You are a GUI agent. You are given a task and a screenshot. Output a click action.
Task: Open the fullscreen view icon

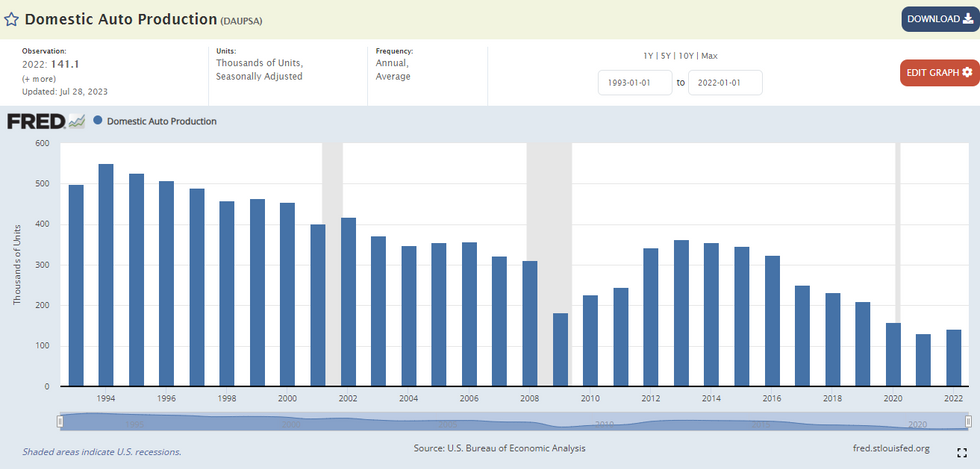click(x=961, y=452)
